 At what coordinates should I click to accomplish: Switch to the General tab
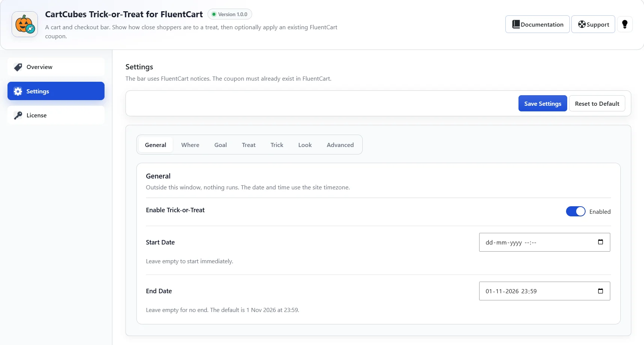pyautogui.click(x=155, y=145)
